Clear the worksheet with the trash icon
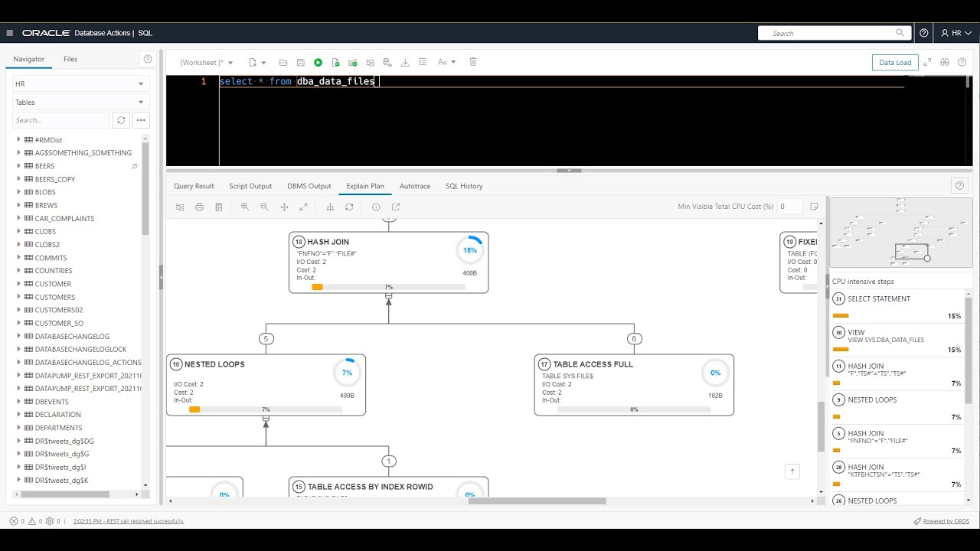The height and width of the screenshot is (551, 980). pos(473,62)
